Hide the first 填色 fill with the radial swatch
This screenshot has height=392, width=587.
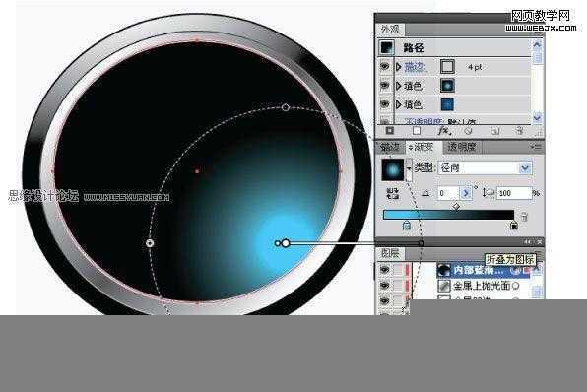pyautogui.click(x=384, y=86)
